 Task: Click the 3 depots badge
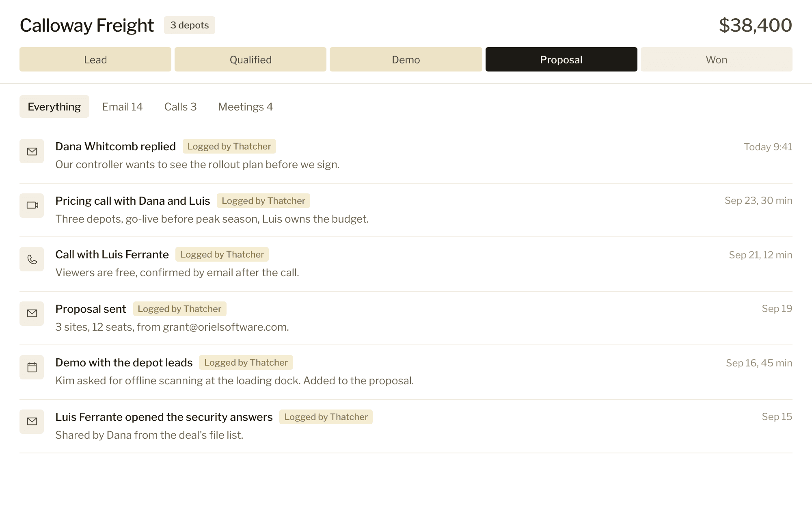tap(190, 25)
